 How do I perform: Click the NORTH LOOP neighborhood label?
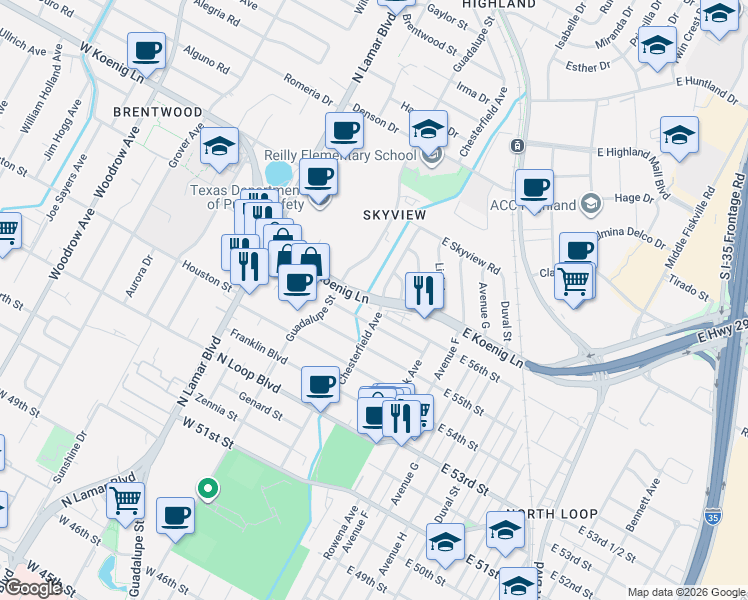coord(552,514)
